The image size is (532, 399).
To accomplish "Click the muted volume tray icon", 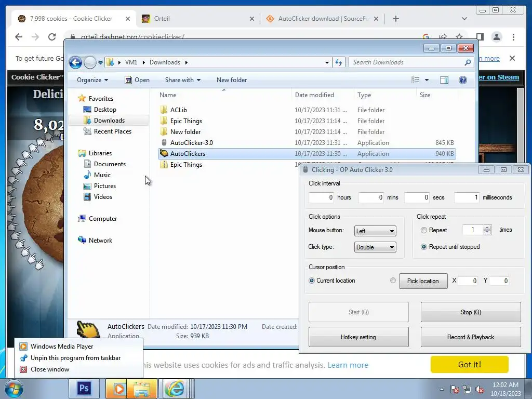I will pos(480,389).
